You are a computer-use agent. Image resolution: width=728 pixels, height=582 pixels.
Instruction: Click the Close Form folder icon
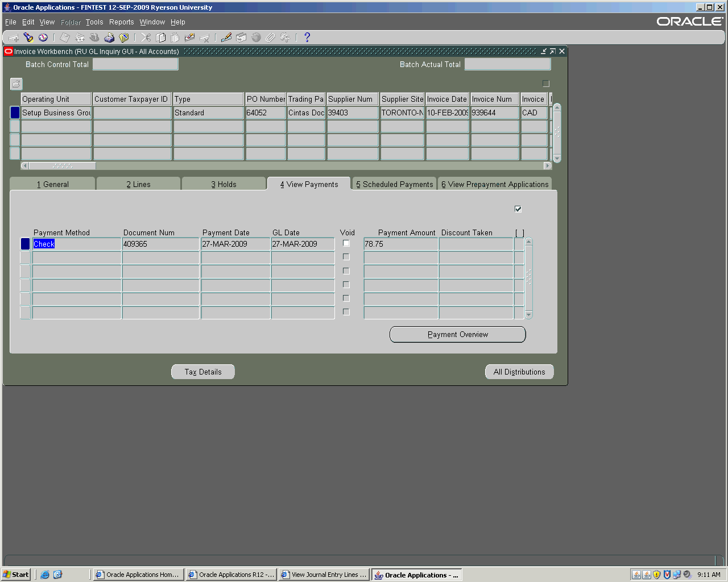[x=124, y=38]
